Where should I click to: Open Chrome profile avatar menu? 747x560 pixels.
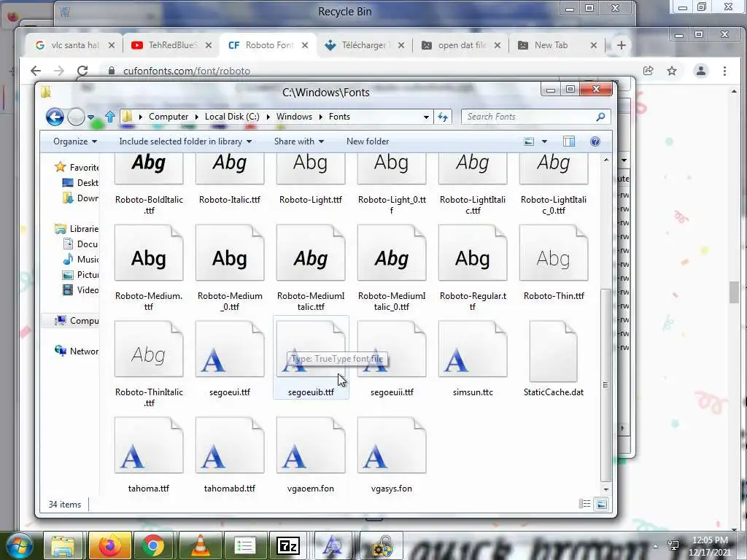[x=701, y=71]
